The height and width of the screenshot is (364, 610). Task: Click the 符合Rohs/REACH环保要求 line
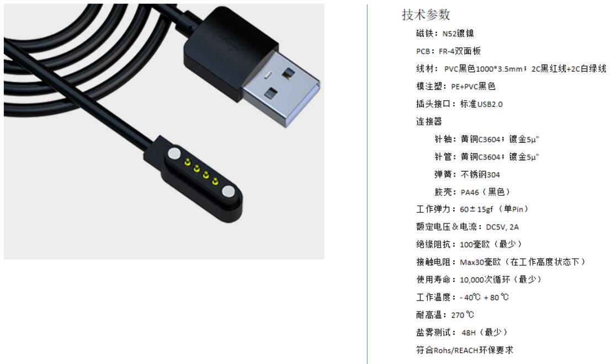click(x=465, y=350)
